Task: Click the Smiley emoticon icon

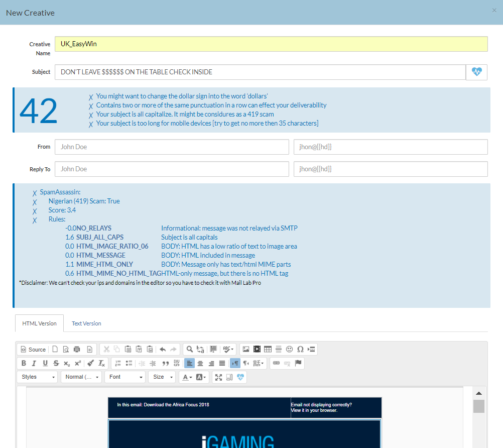Action: point(289,349)
